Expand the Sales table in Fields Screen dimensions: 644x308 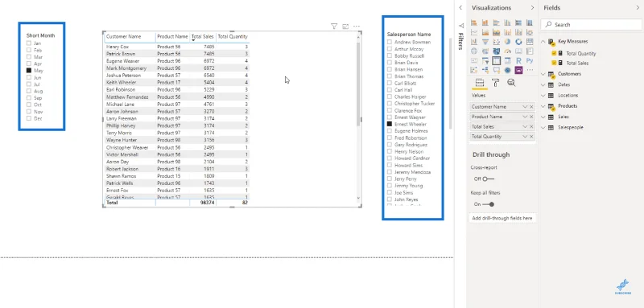[543, 117]
